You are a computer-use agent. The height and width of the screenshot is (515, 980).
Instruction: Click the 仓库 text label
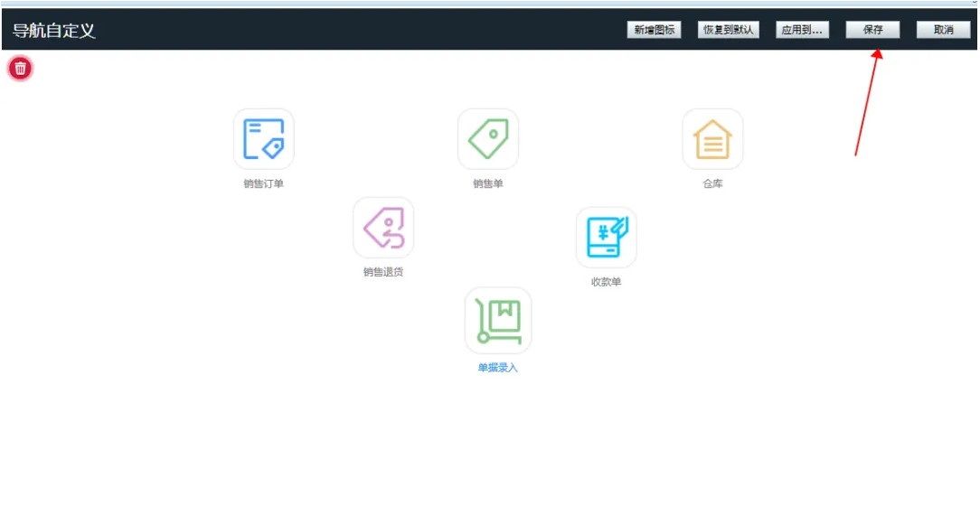click(x=712, y=183)
